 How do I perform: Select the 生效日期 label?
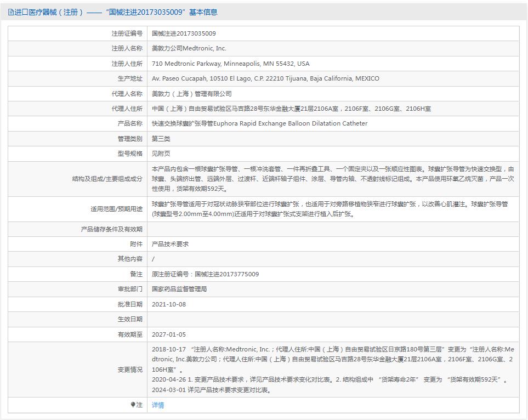pyautogui.click(x=130, y=319)
